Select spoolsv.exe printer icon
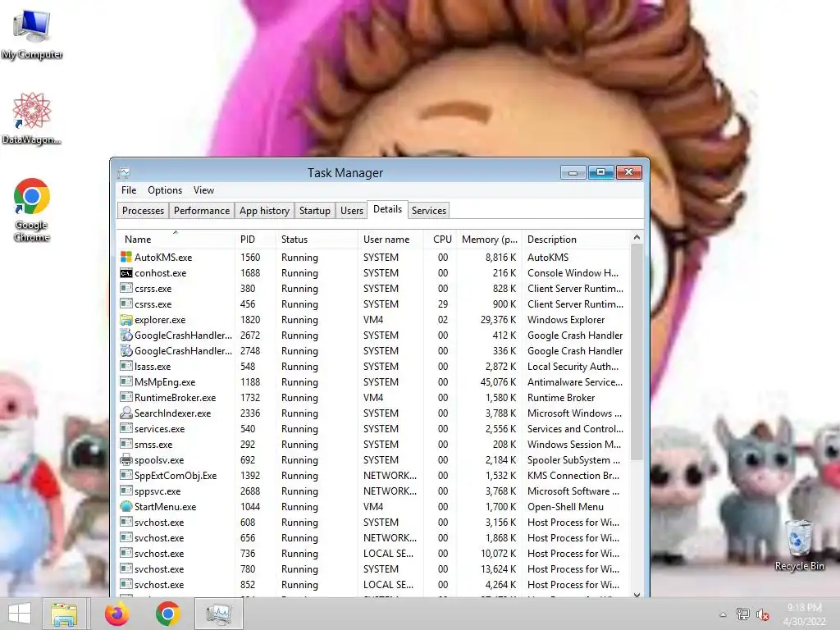This screenshot has height=630, width=840. 126,459
